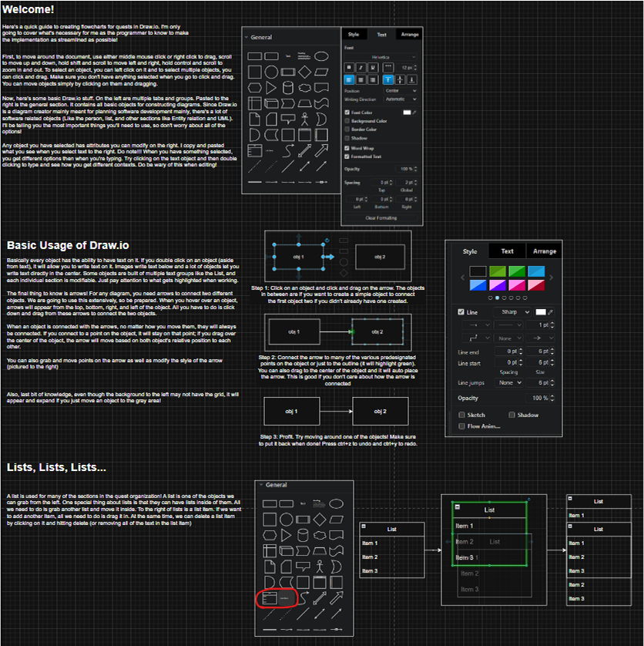This screenshot has width=644, height=646.
Task: Enable Shadow checkbox next to Sketch
Action: (512, 415)
